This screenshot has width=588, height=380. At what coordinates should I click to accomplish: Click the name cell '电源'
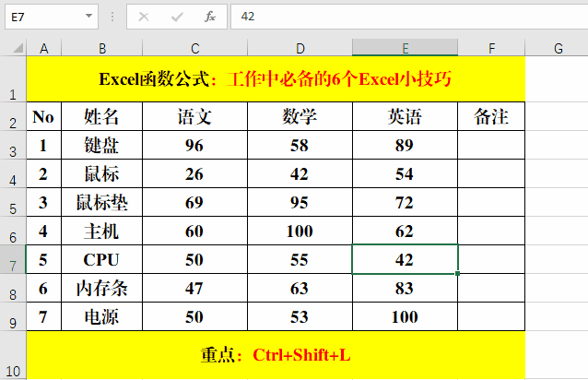tap(102, 316)
